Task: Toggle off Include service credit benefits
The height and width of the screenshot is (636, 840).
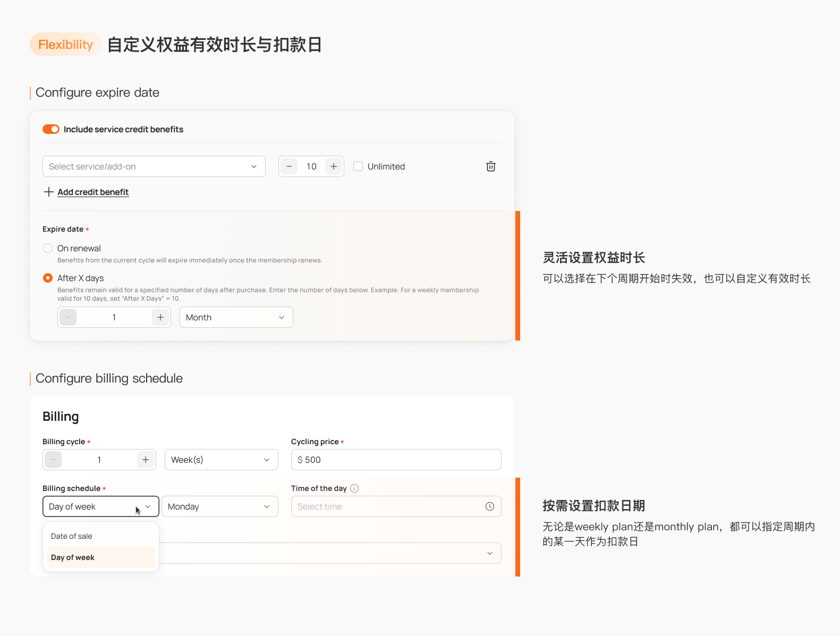Action: (51, 129)
